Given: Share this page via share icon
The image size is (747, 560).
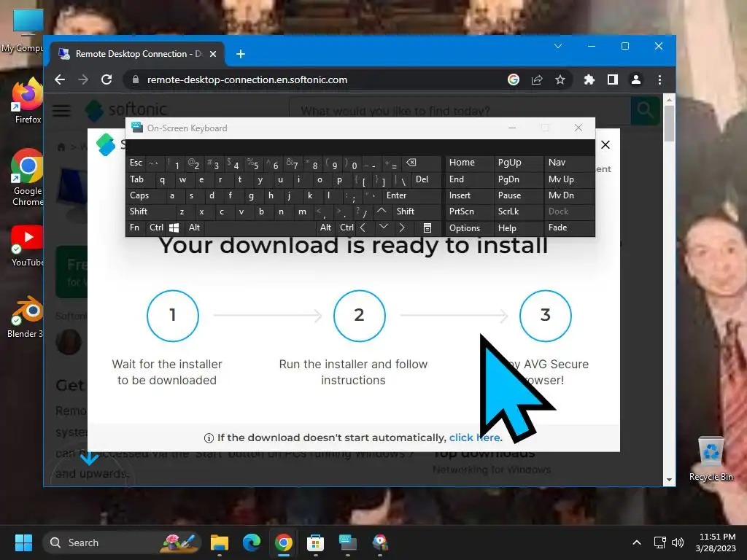Looking at the screenshot, I should (x=537, y=79).
